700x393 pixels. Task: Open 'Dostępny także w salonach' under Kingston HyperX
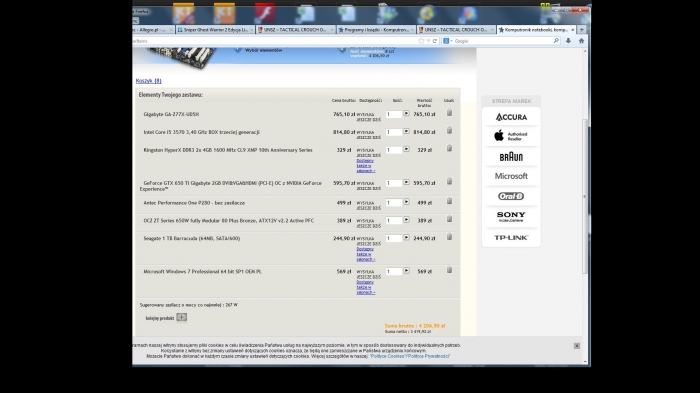pyautogui.click(x=366, y=166)
